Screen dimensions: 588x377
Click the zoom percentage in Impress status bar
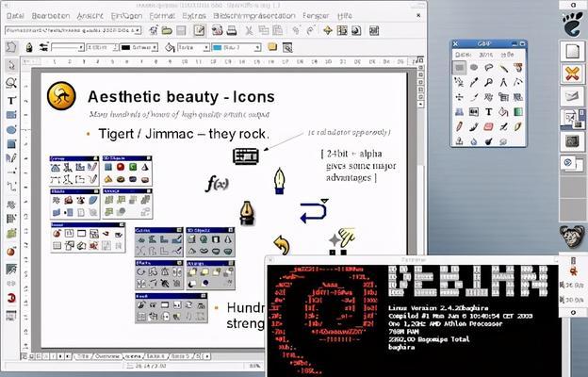[254, 366]
